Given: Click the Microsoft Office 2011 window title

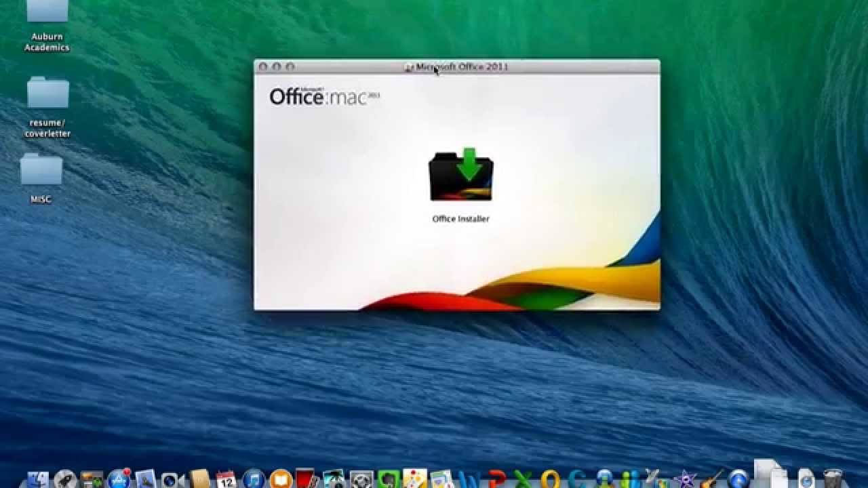Looking at the screenshot, I should [462, 66].
